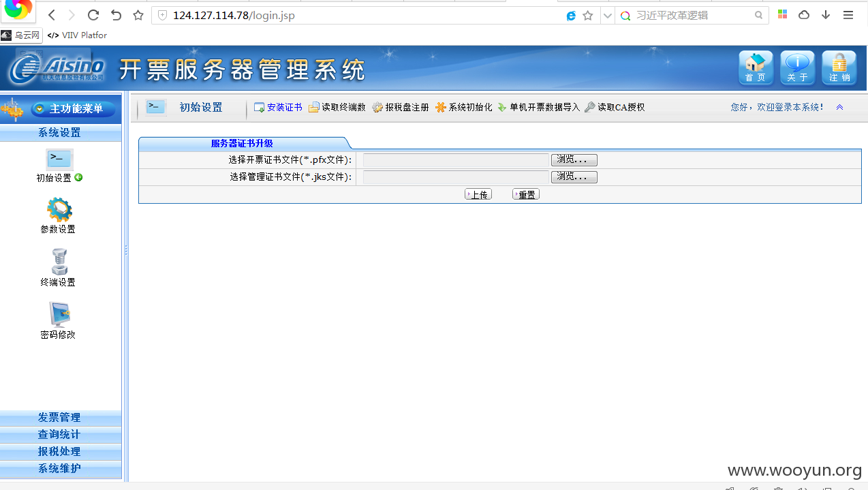Open the VIIV Platfor bookmark
Screen dimensions: 868x490
[x=77, y=35]
